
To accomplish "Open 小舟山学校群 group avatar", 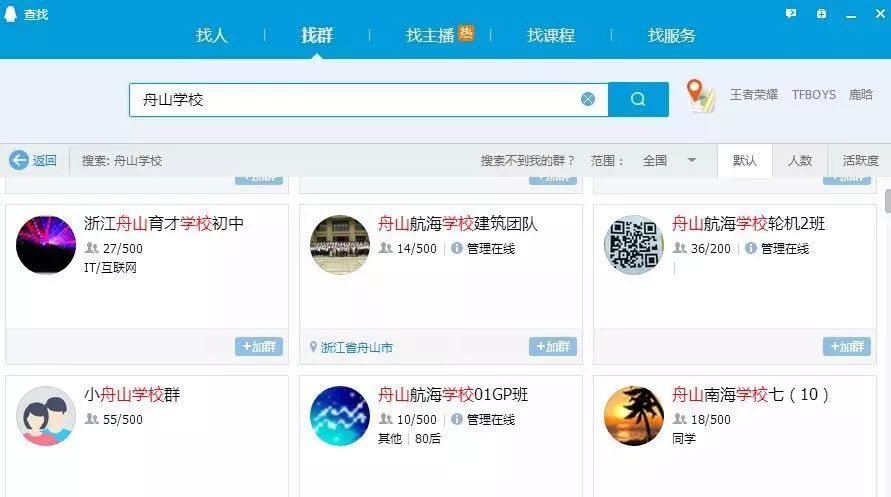I will point(46,416).
